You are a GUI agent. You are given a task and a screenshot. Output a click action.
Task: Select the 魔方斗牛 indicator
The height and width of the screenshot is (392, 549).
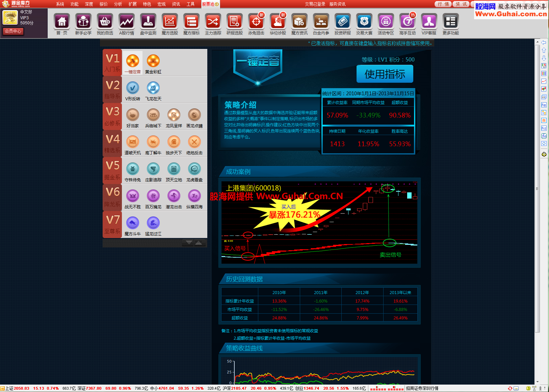point(133,226)
